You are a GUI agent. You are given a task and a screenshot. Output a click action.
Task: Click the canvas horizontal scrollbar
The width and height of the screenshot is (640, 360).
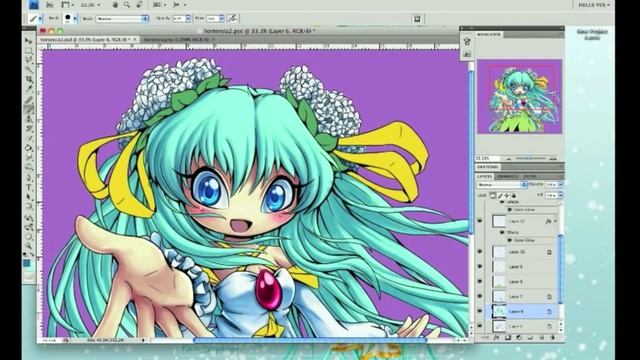coord(309,340)
